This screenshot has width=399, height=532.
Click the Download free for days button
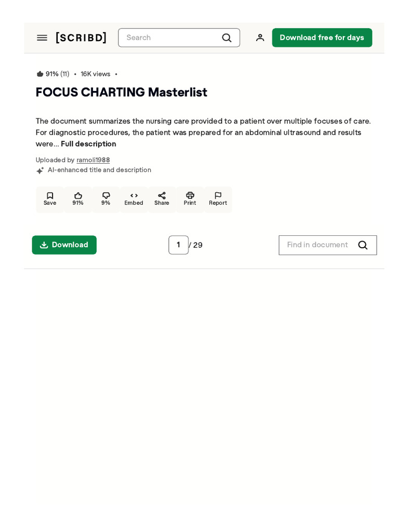tap(322, 38)
